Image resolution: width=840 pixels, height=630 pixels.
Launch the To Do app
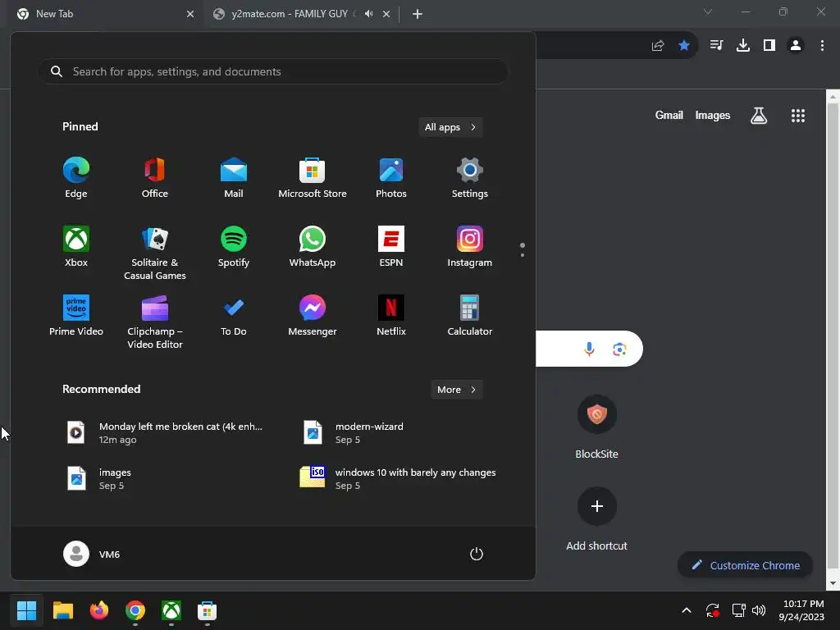tap(234, 316)
